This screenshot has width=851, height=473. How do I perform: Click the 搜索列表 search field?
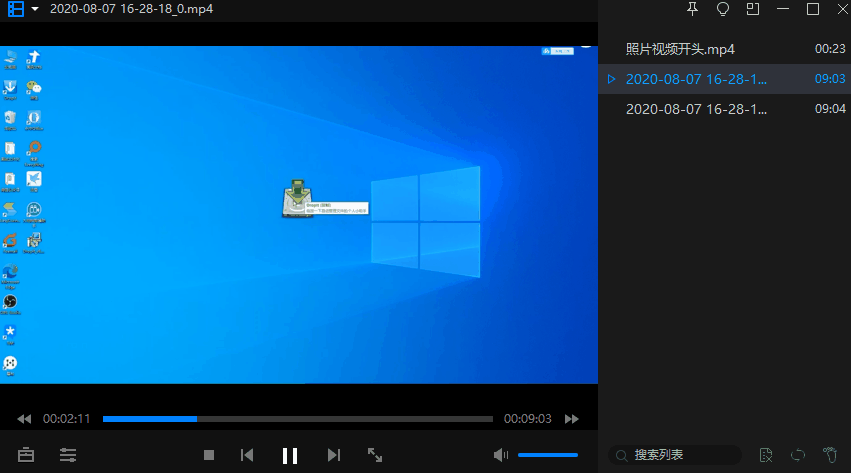[x=675, y=455]
